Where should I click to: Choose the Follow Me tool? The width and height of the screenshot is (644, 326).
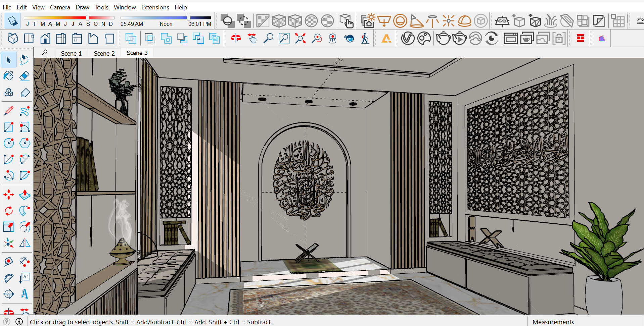25,211
